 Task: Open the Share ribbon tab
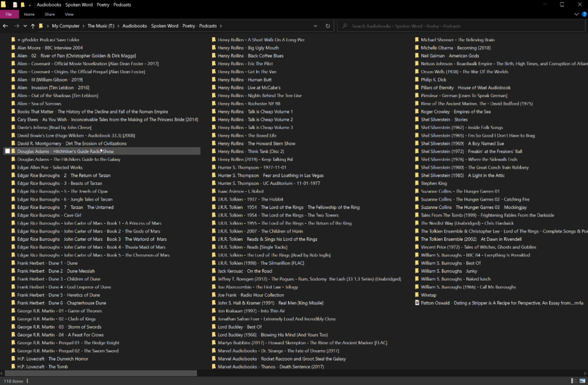(x=49, y=14)
